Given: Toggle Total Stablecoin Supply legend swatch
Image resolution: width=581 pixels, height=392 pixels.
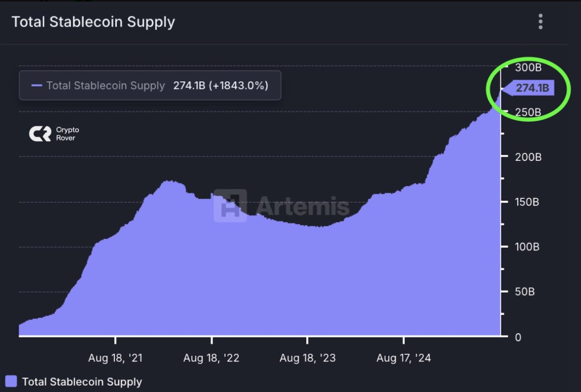Looking at the screenshot, I should pos(11,381).
